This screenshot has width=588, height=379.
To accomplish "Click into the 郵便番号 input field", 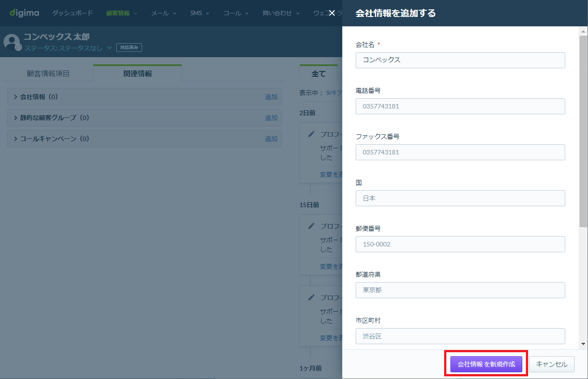I will pos(460,244).
